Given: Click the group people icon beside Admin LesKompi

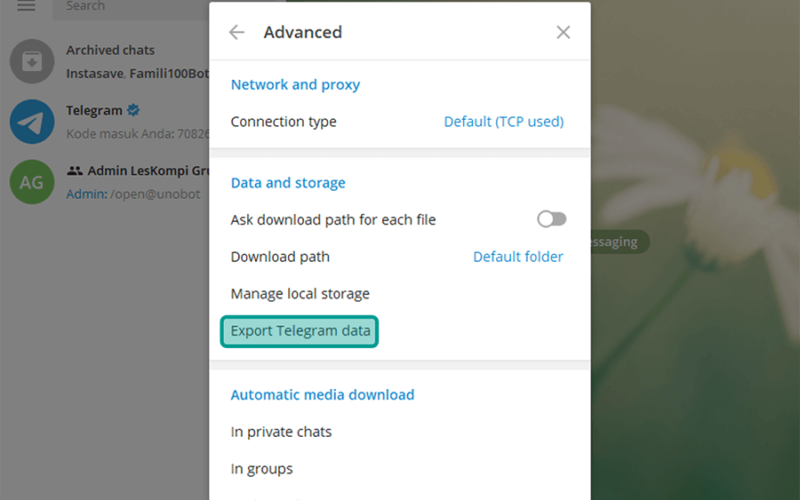Looking at the screenshot, I should point(74,170).
